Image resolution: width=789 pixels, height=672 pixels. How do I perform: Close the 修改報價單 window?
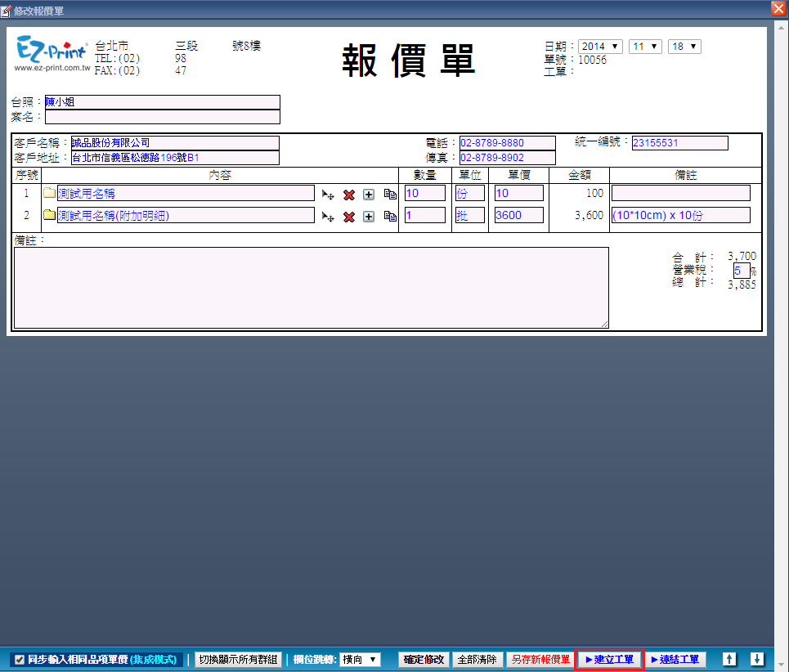click(778, 8)
